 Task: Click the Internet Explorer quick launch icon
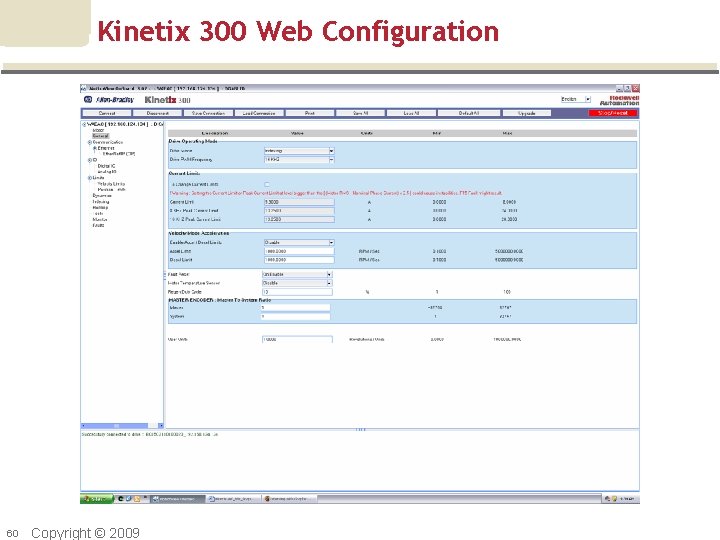click(129, 499)
